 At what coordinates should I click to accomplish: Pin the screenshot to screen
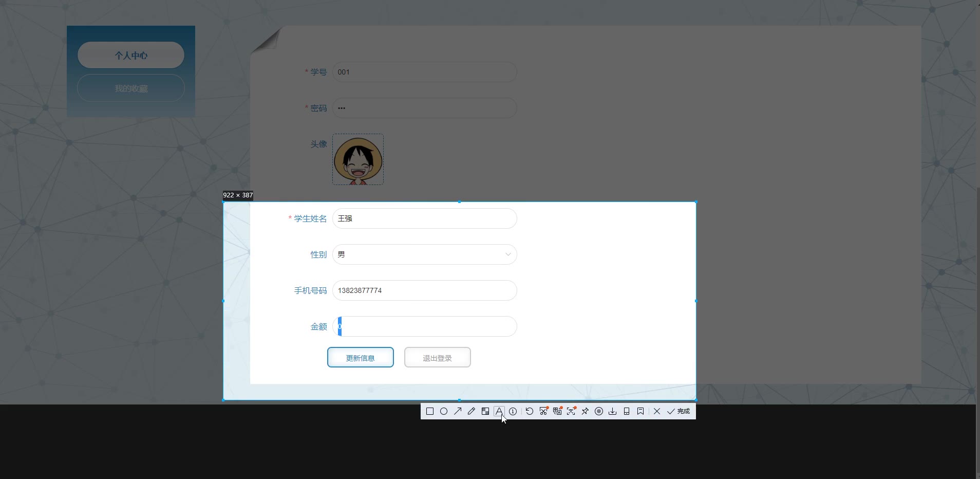pos(585,411)
